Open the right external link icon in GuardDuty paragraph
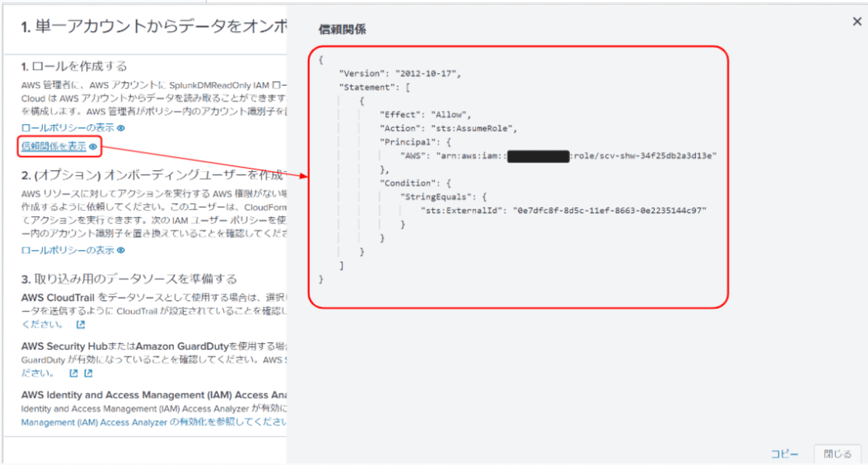The image size is (868, 465). [x=89, y=373]
